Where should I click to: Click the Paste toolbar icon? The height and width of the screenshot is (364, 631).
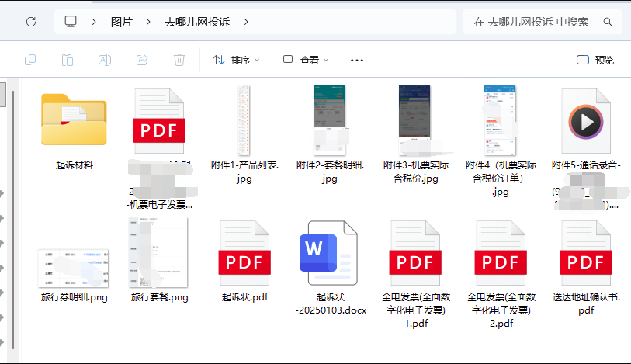(x=68, y=60)
